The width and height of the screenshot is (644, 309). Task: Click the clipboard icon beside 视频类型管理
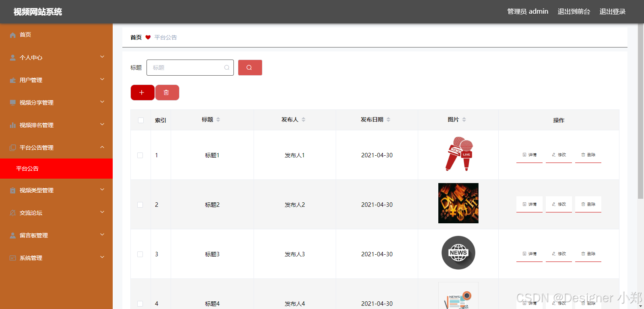(x=13, y=190)
